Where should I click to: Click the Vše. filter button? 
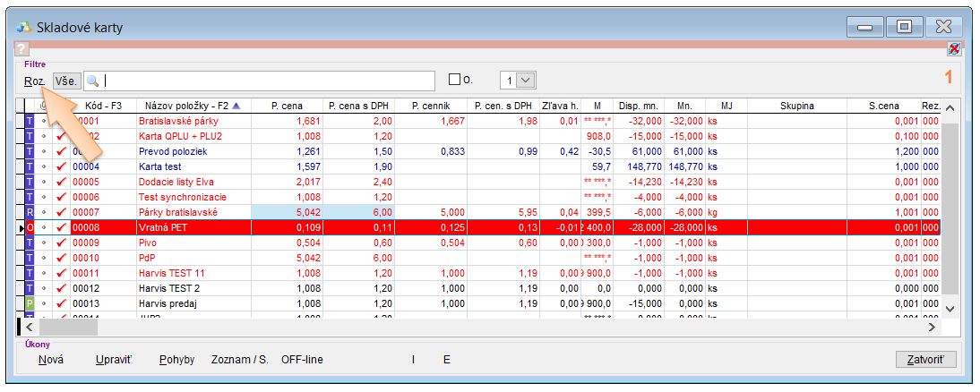click(66, 81)
